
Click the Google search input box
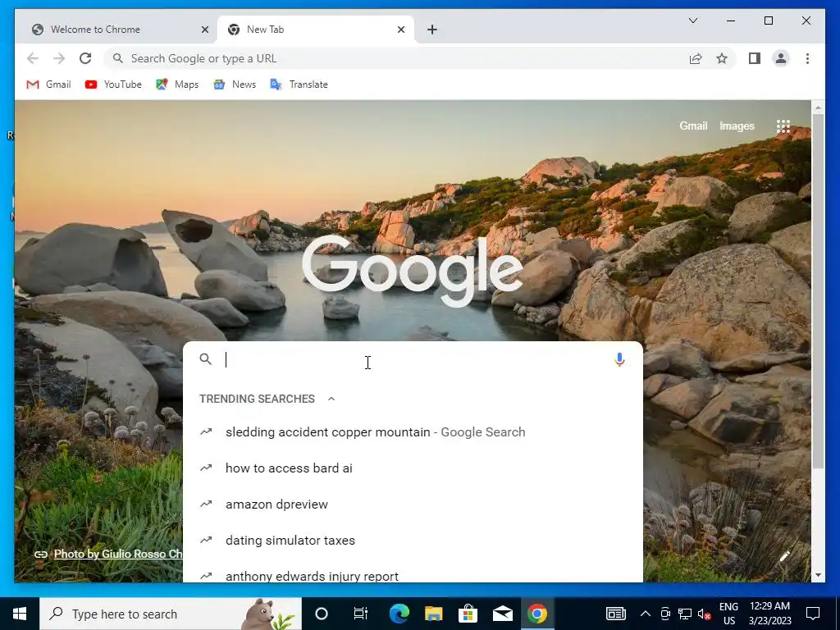(413, 359)
